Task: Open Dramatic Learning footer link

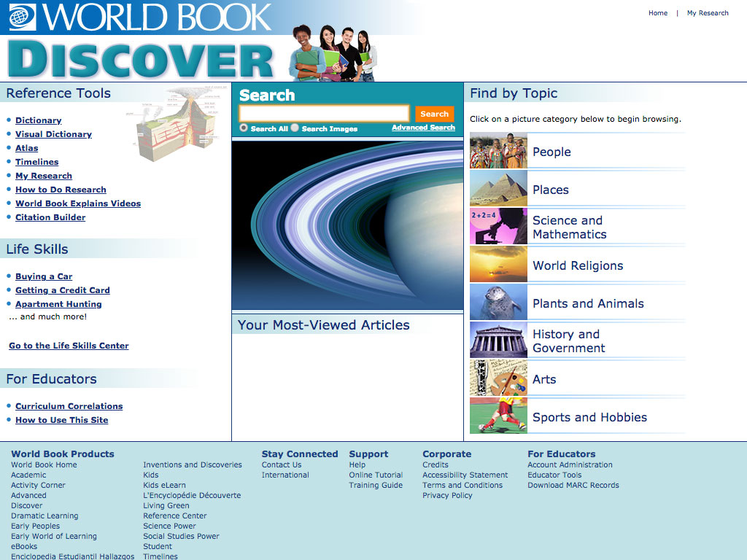Action: tap(44, 516)
